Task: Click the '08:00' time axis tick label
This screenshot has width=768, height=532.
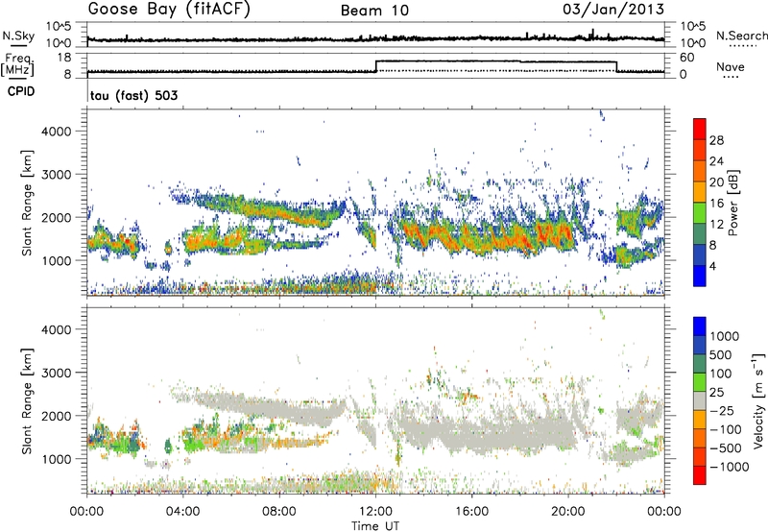Action: (279, 512)
